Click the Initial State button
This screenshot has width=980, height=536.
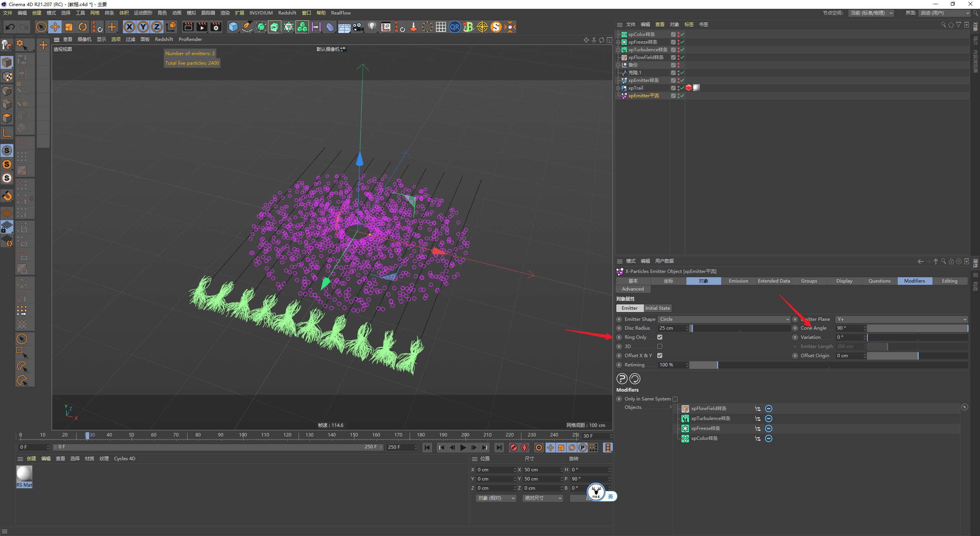coord(657,308)
